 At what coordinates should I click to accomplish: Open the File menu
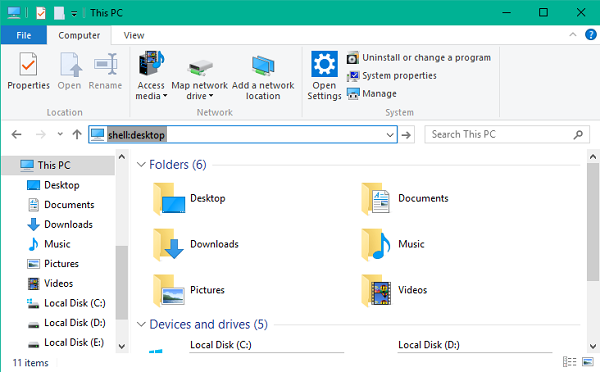(x=24, y=35)
